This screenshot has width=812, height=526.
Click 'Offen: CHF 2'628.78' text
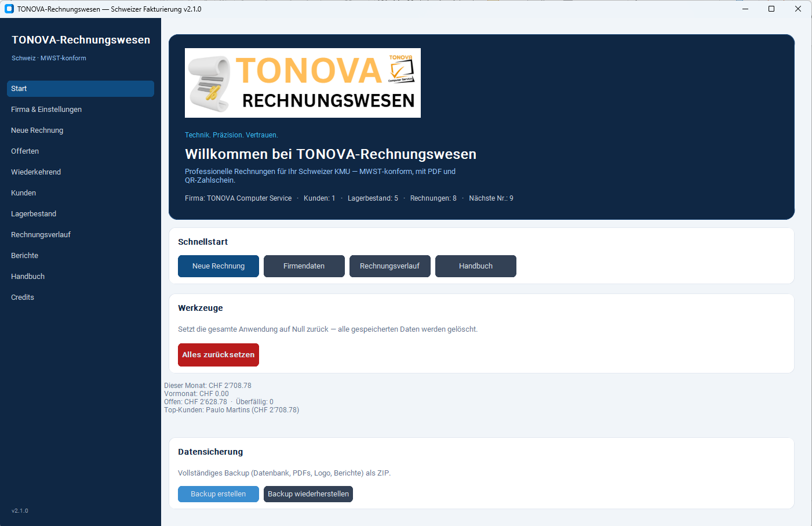pyautogui.click(x=195, y=402)
